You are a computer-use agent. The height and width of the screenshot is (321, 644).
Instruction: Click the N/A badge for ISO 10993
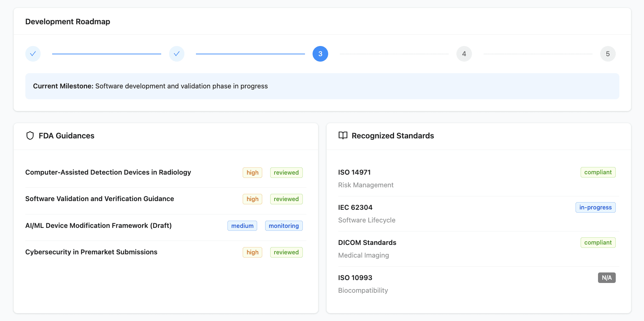(607, 278)
